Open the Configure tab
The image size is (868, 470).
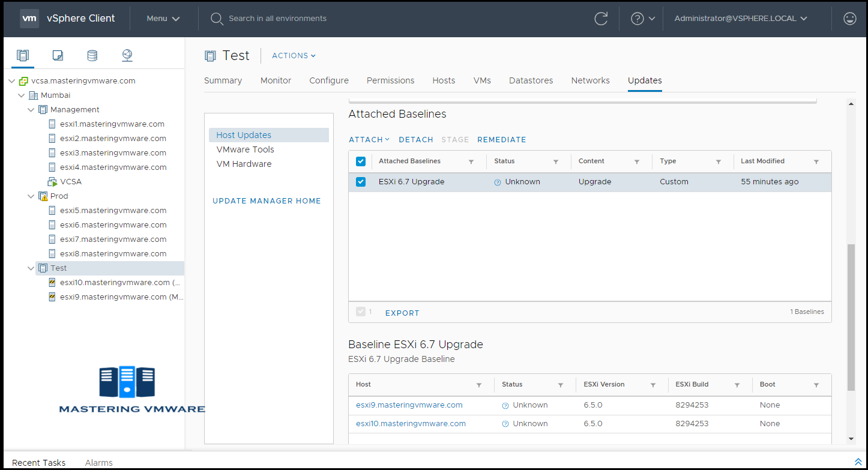329,80
